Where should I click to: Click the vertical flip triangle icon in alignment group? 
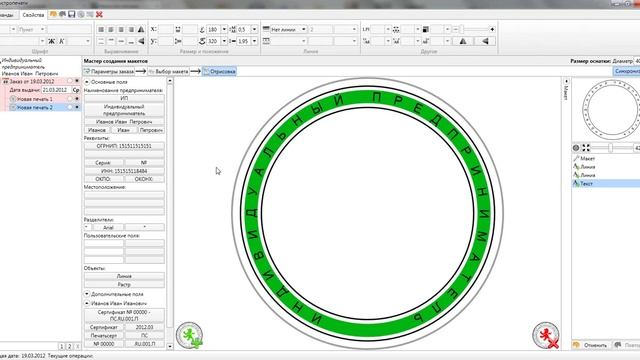[x=141, y=41]
